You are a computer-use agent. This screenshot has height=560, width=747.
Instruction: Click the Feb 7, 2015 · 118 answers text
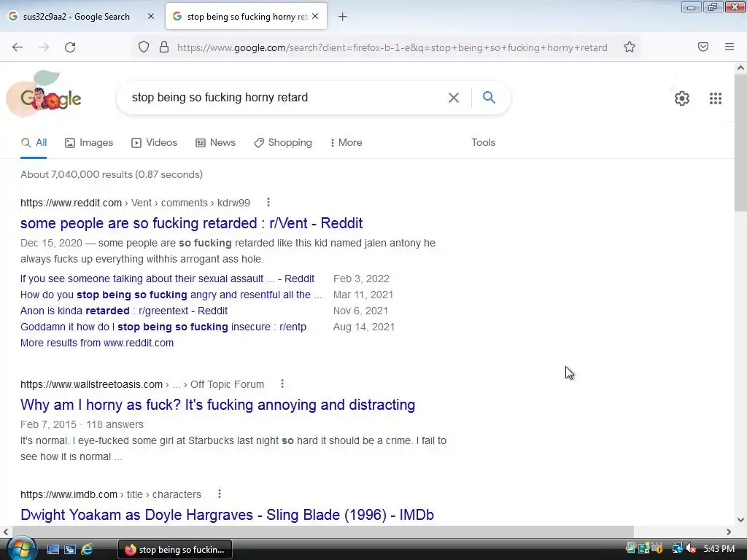point(82,424)
